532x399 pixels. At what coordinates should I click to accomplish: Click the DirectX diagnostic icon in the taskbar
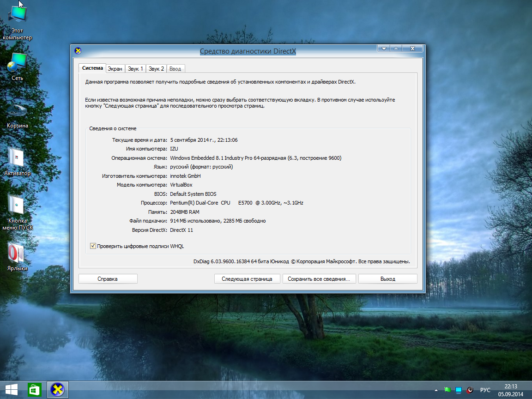57,390
